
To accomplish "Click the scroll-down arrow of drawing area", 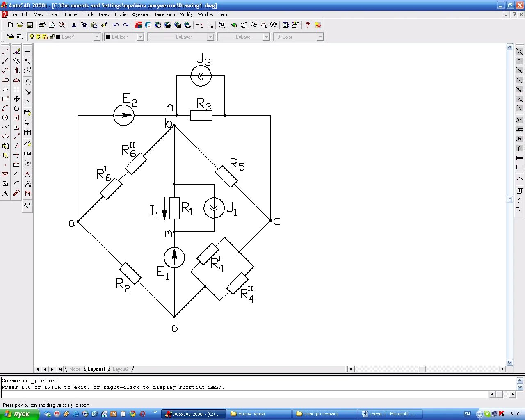I will point(510,363).
